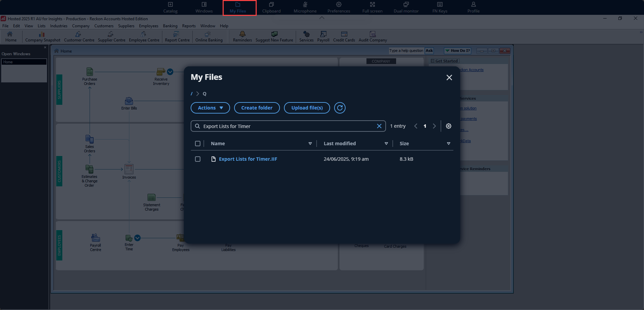Image resolution: width=644 pixels, height=310 pixels.
Task: Click the My Files top bar icon
Action: click(x=238, y=7)
